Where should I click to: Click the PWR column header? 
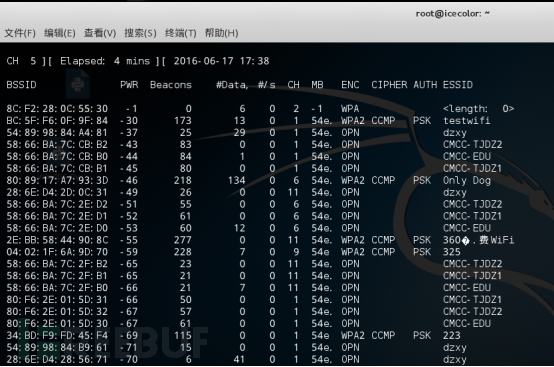[129, 85]
